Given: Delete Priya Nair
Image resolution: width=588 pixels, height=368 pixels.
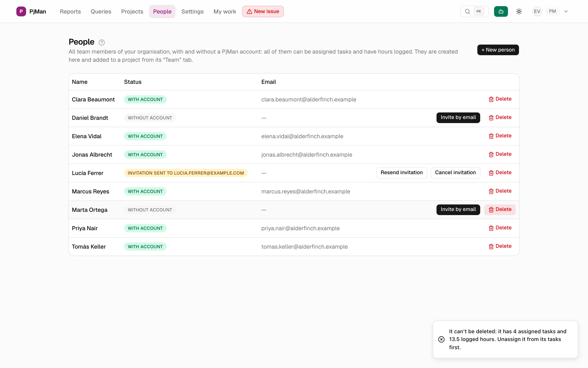Looking at the screenshot, I should [x=500, y=228].
